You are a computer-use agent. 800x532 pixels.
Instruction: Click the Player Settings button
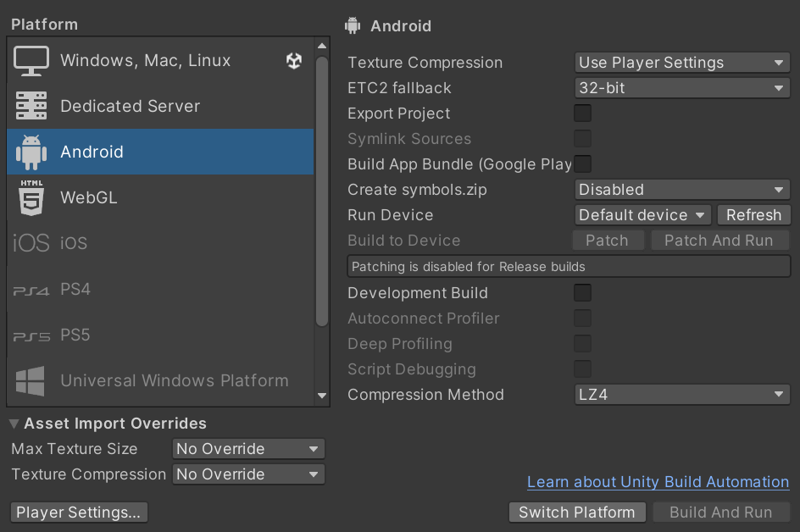[x=79, y=513]
